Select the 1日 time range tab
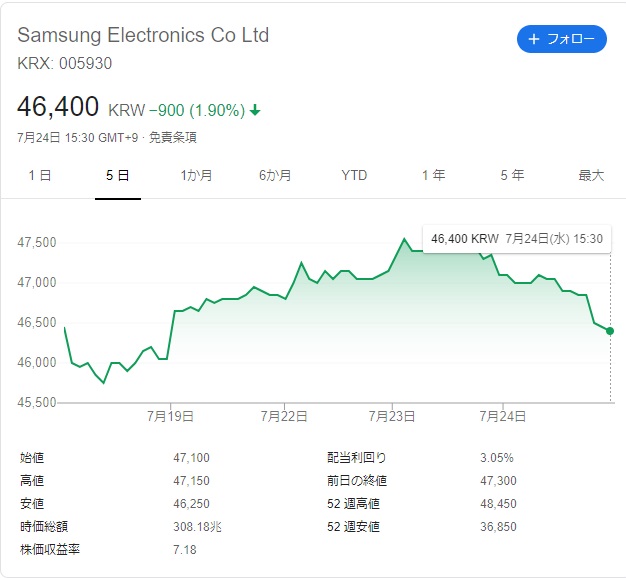This screenshot has height=578, width=626. (x=39, y=175)
